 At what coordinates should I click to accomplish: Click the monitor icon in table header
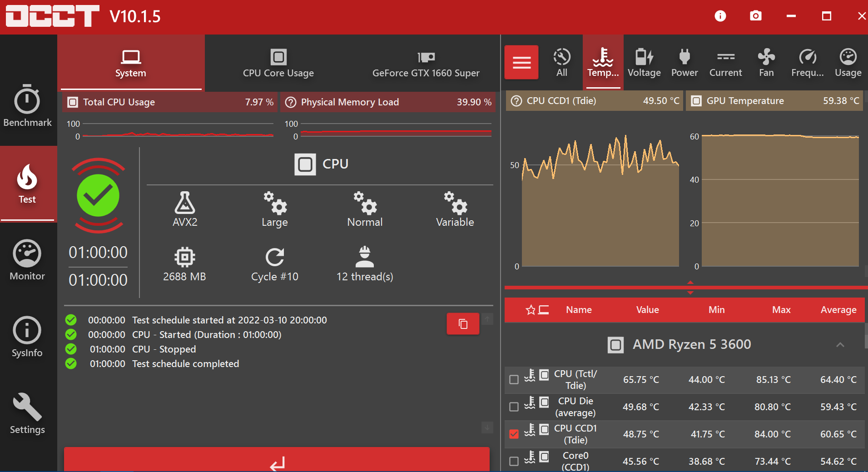544,310
